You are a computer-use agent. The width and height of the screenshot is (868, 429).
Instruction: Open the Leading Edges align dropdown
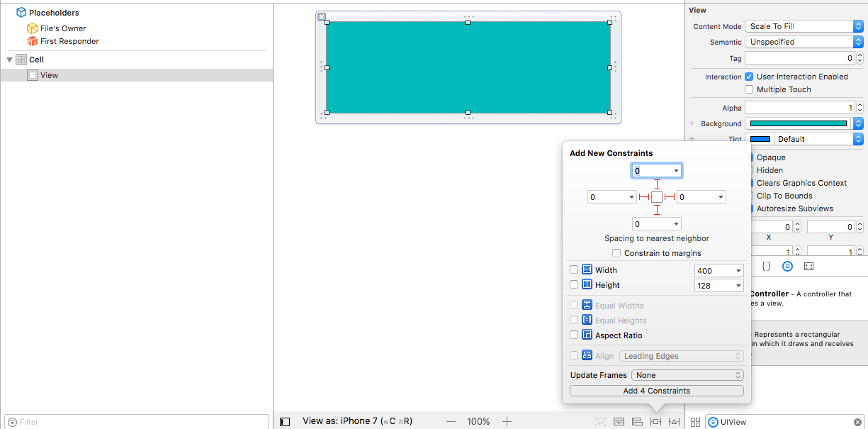tap(681, 356)
